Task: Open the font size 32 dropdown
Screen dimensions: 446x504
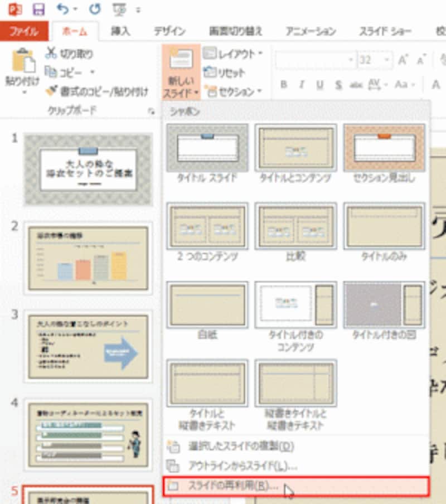Action: tap(387, 60)
